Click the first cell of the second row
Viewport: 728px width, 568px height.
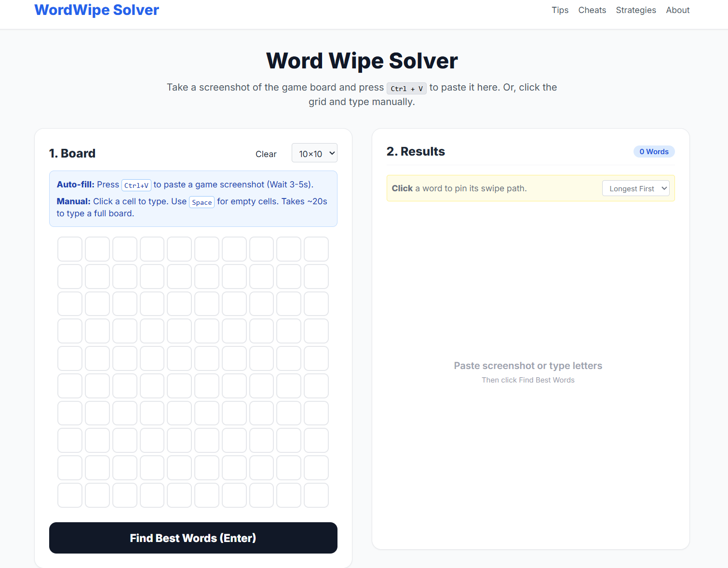click(69, 276)
